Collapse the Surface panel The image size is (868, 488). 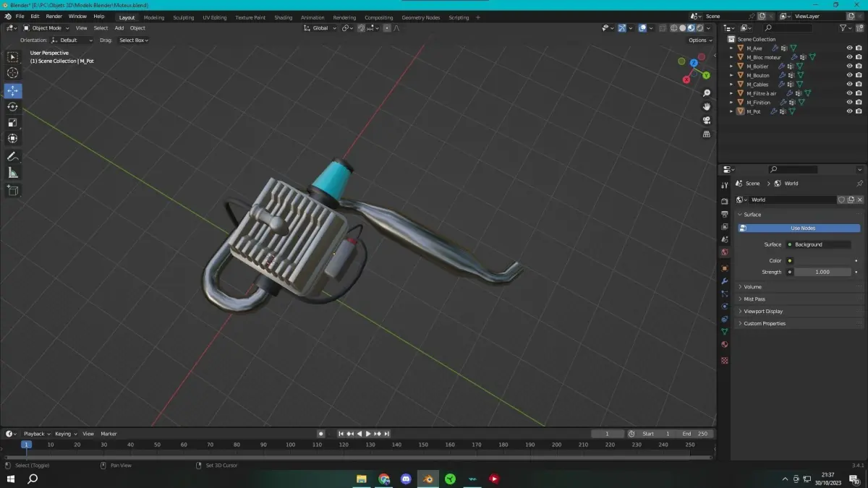point(799,215)
